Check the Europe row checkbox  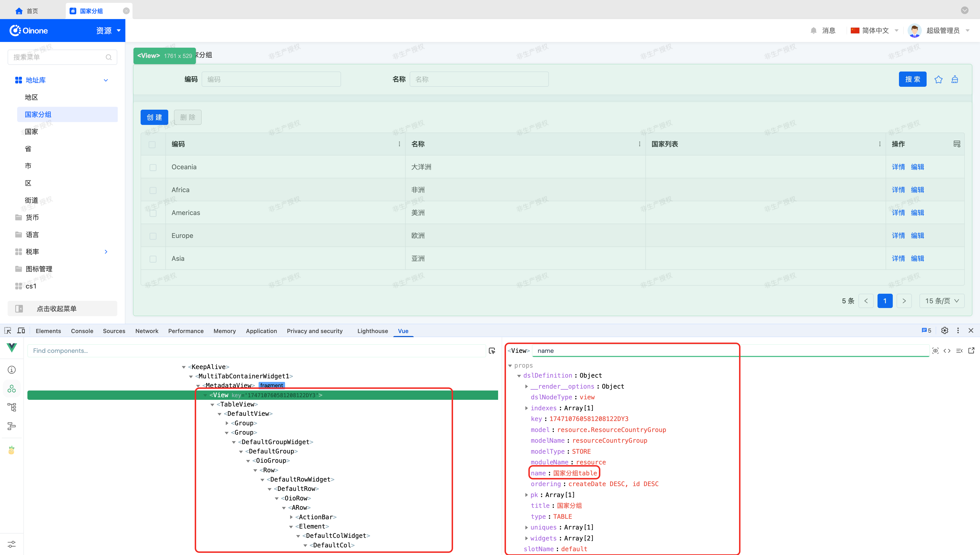click(153, 236)
